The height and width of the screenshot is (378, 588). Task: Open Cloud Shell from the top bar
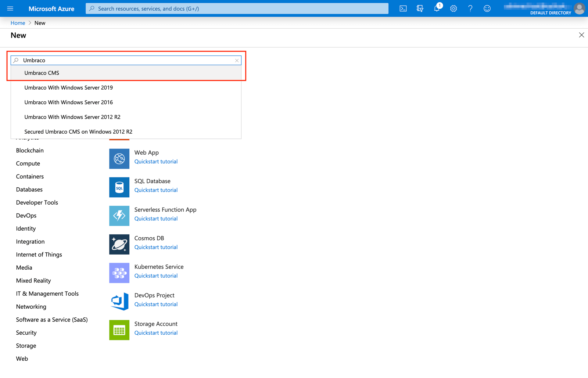(x=403, y=8)
